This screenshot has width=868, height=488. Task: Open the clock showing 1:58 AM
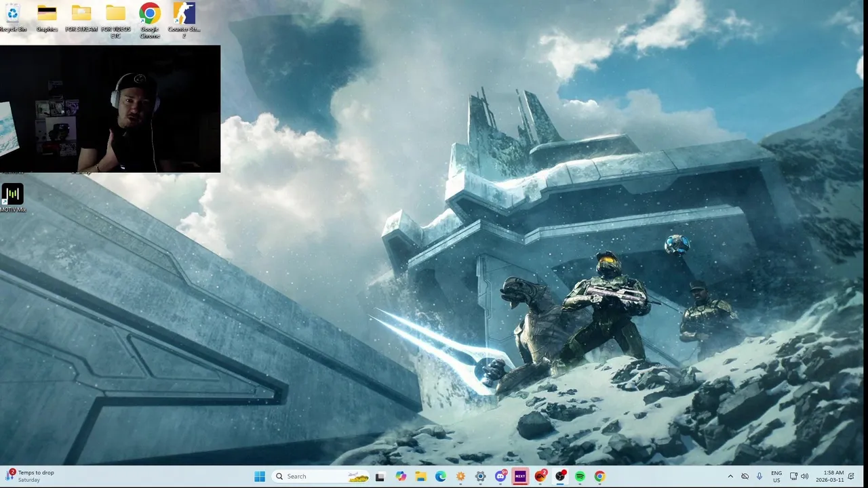coord(830,476)
